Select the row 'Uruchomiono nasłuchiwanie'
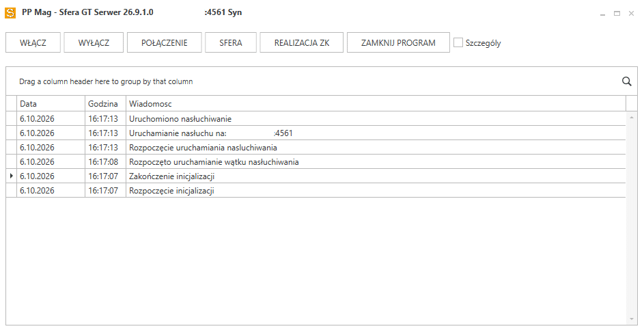644x333 pixels. [x=316, y=119]
